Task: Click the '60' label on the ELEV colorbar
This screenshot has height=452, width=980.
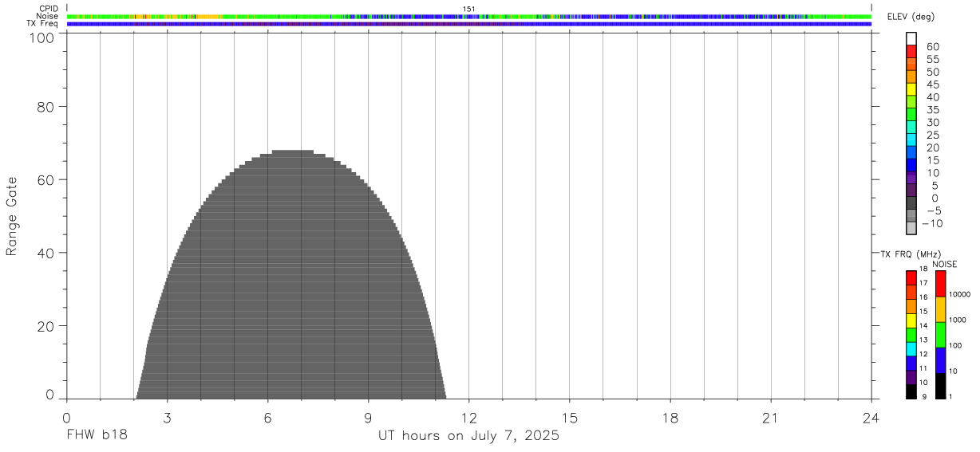Action: (x=933, y=46)
